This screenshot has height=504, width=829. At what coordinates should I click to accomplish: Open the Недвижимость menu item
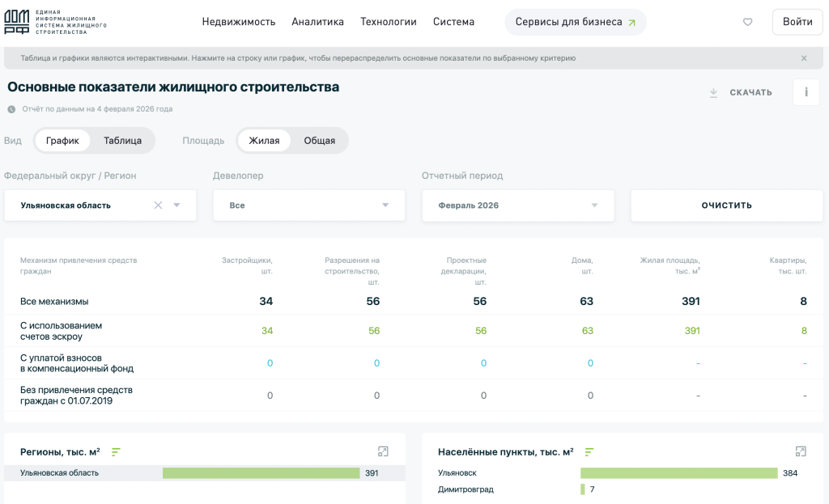click(x=239, y=22)
